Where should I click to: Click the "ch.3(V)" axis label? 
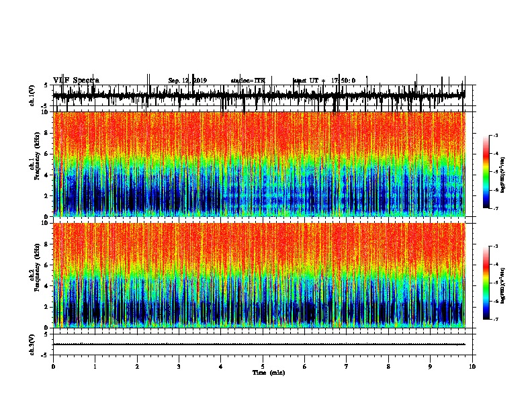[32, 345]
